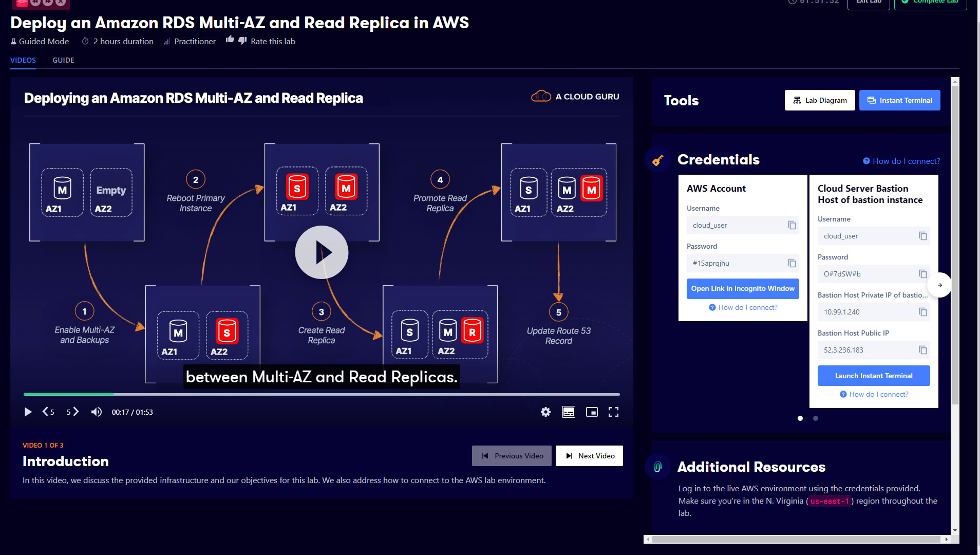The image size is (980, 555).
Task: Copy the Bastion Host Public IP
Action: click(923, 350)
